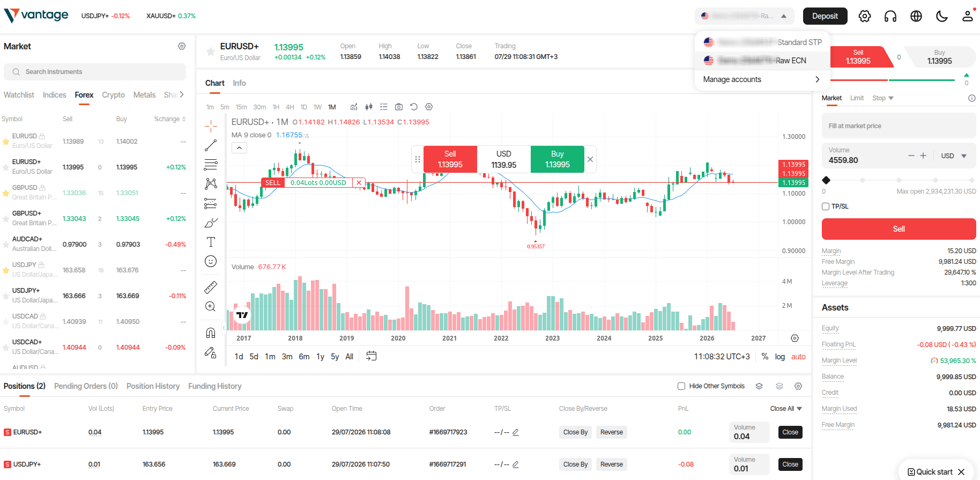Check Hide Other Symbols
980x480 pixels.
(681, 386)
